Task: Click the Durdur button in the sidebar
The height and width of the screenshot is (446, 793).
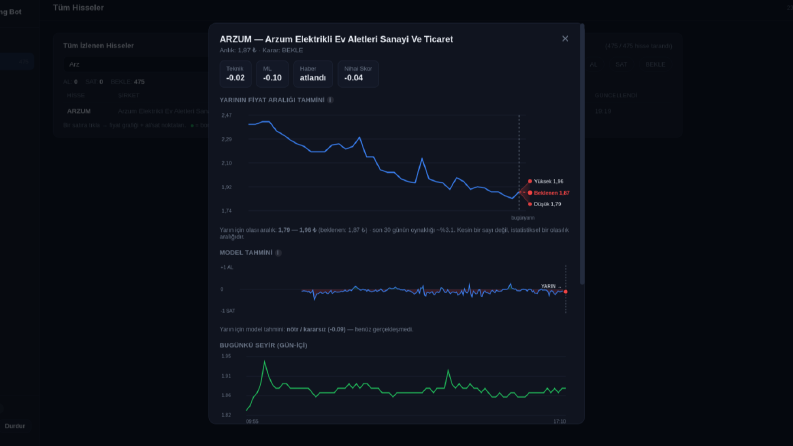Action: (15, 426)
